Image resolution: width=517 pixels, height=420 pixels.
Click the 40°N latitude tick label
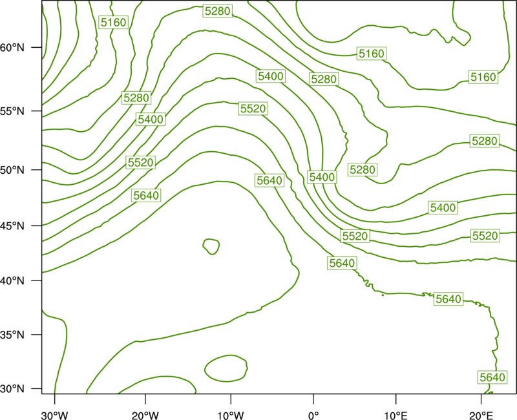[x=12, y=280]
